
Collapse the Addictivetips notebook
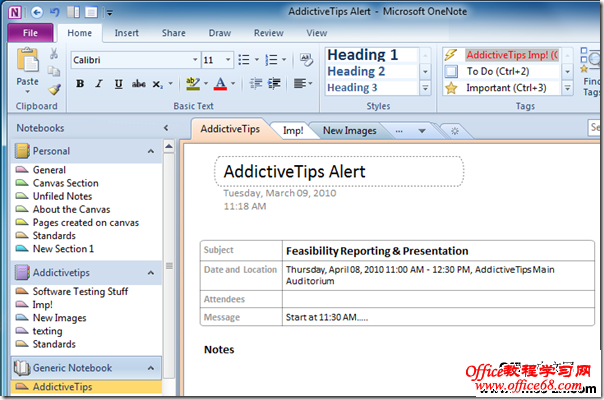pyautogui.click(x=151, y=273)
